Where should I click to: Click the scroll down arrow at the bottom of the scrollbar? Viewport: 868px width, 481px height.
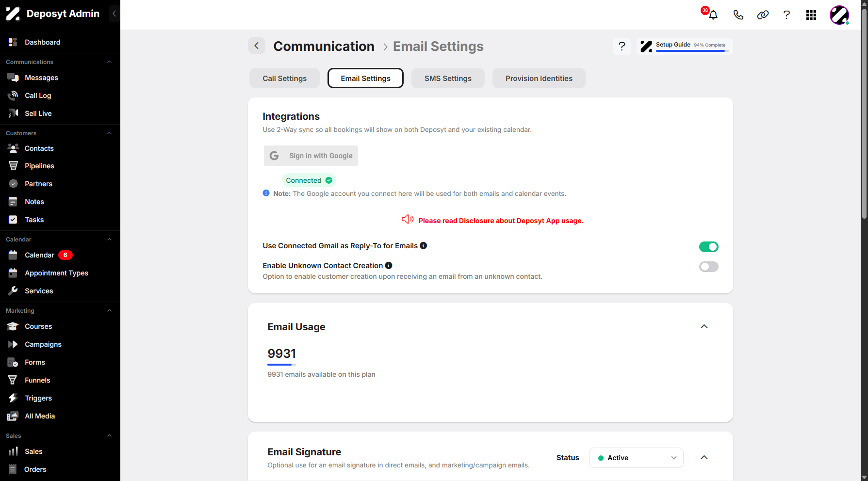pyautogui.click(x=864, y=477)
